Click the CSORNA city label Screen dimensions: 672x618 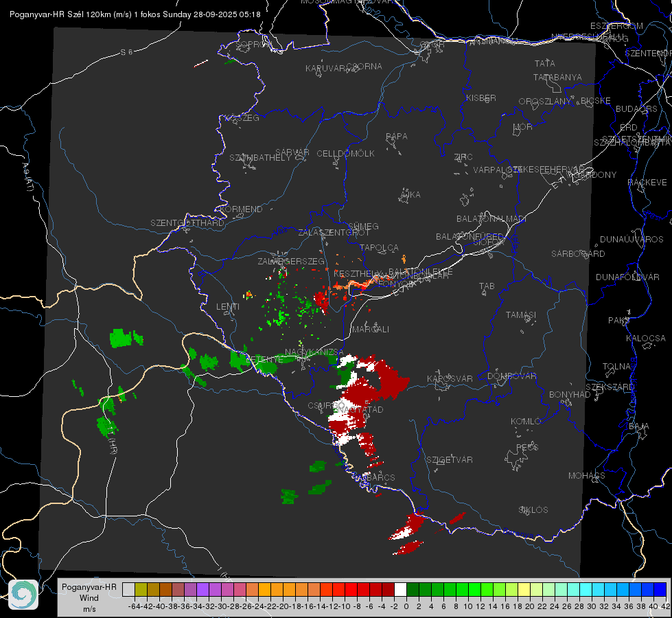(x=364, y=67)
